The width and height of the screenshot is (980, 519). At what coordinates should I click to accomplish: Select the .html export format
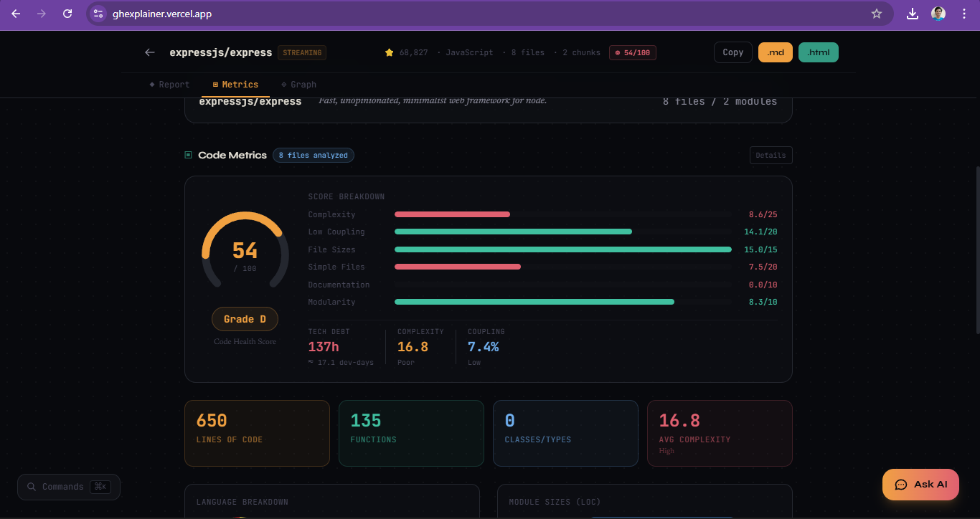818,52
